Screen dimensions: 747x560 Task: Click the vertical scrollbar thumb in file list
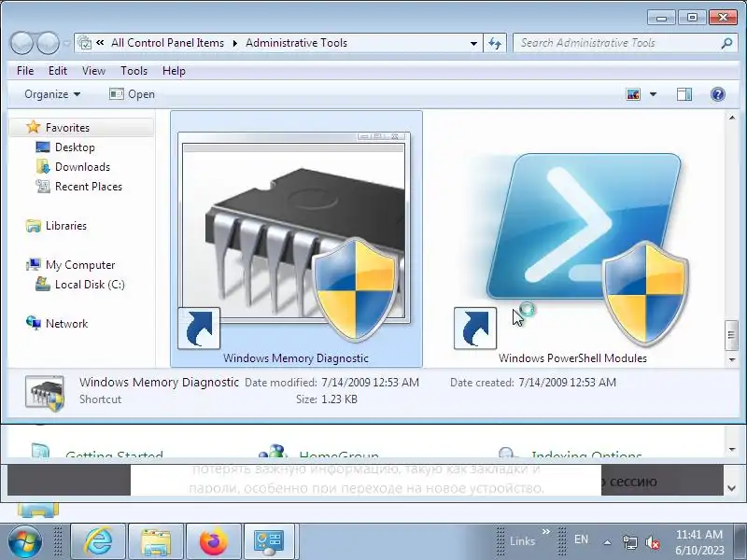[732, 335]
